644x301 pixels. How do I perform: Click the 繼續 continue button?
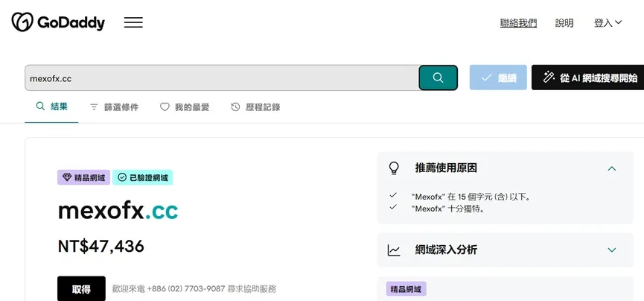(x=498, y=77)
